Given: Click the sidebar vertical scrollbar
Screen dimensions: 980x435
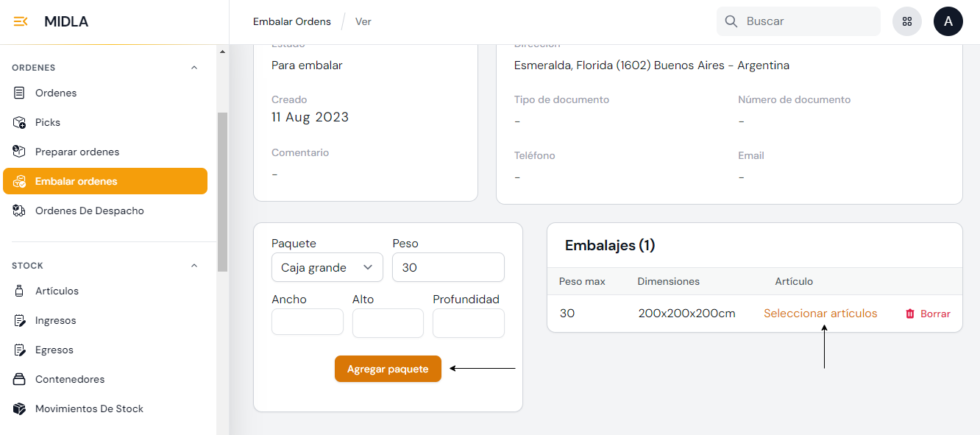Looking at the screenshot, I should click(222, 191).
